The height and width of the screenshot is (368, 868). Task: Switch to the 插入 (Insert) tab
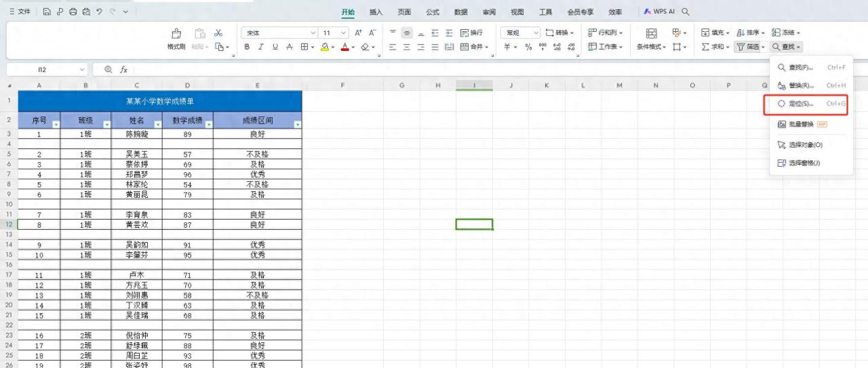point(376,12)
